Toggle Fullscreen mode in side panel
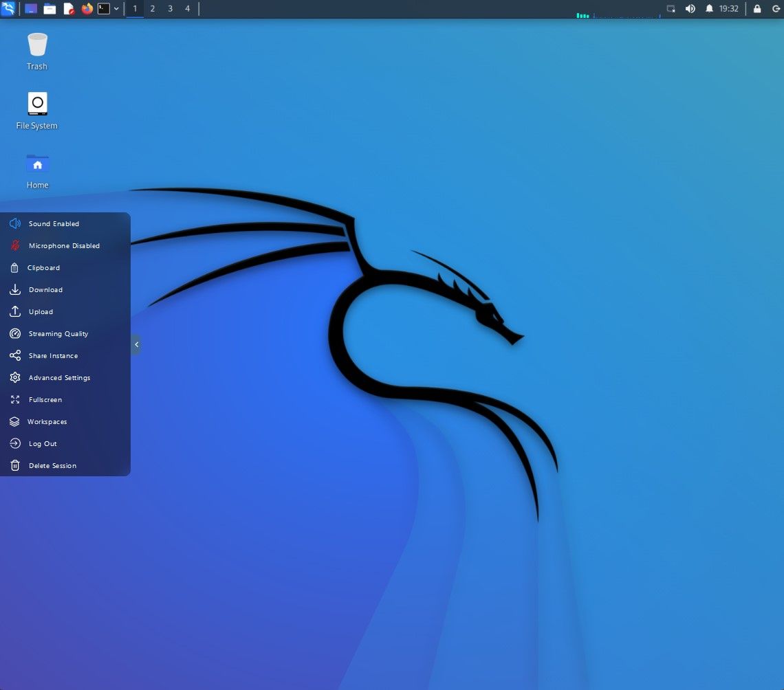The height and width of the screenshot is (690, 784). (45, 400)
